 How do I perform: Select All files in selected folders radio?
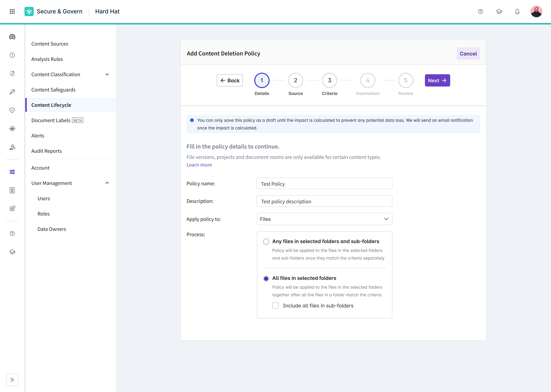266,279
